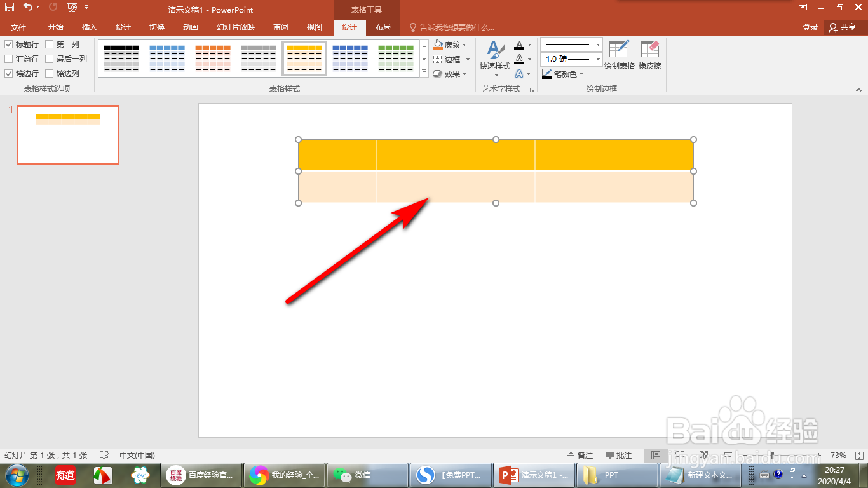Screen dimensions: 868x488
Task: Click 中文(中国) language indicator
Action: [137, 456]
